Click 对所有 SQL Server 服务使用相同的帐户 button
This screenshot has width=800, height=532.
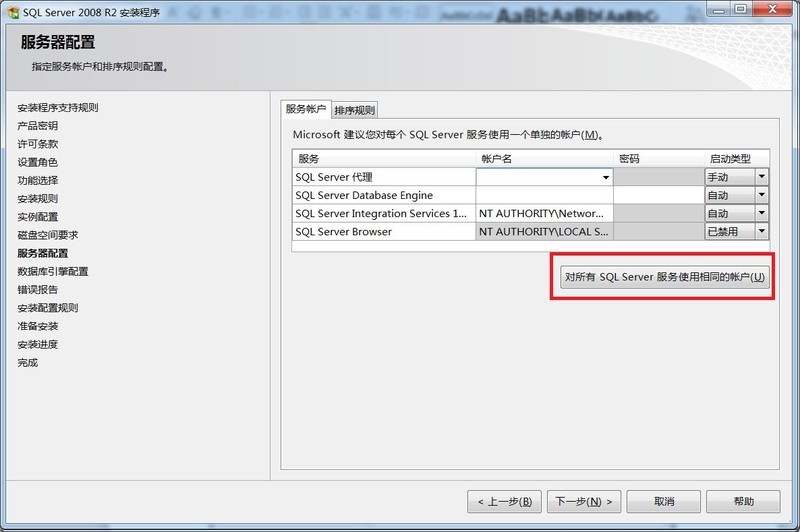coord(665,277)
